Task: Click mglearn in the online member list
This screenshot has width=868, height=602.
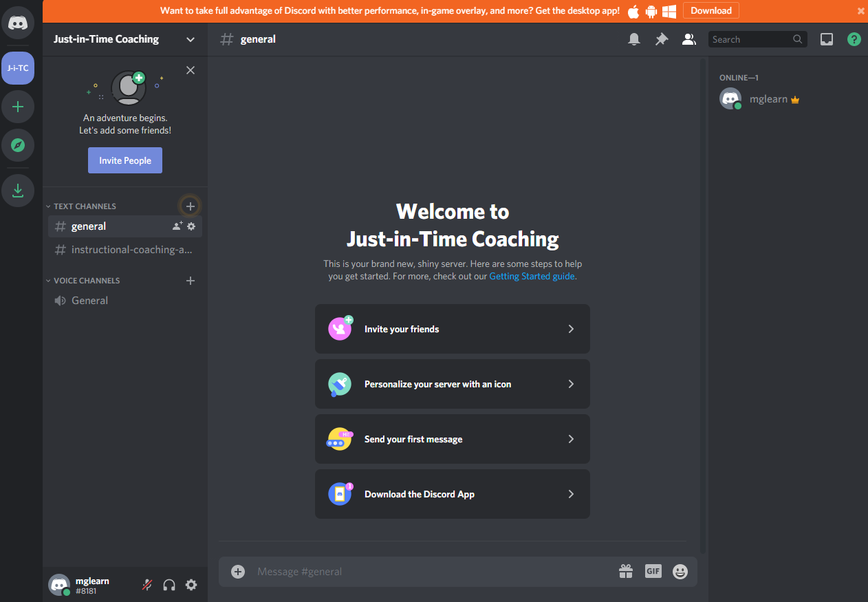Action: (x=785, y=99)
